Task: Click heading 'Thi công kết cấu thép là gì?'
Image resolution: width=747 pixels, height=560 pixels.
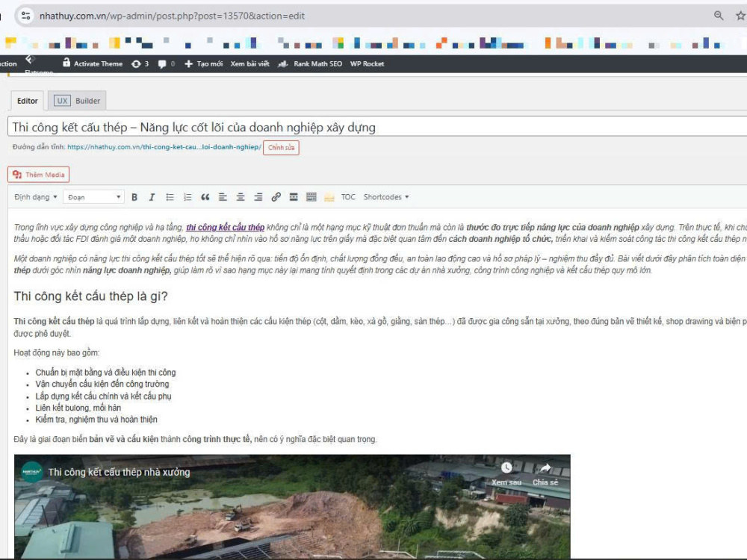Action: tap(90, 296)
